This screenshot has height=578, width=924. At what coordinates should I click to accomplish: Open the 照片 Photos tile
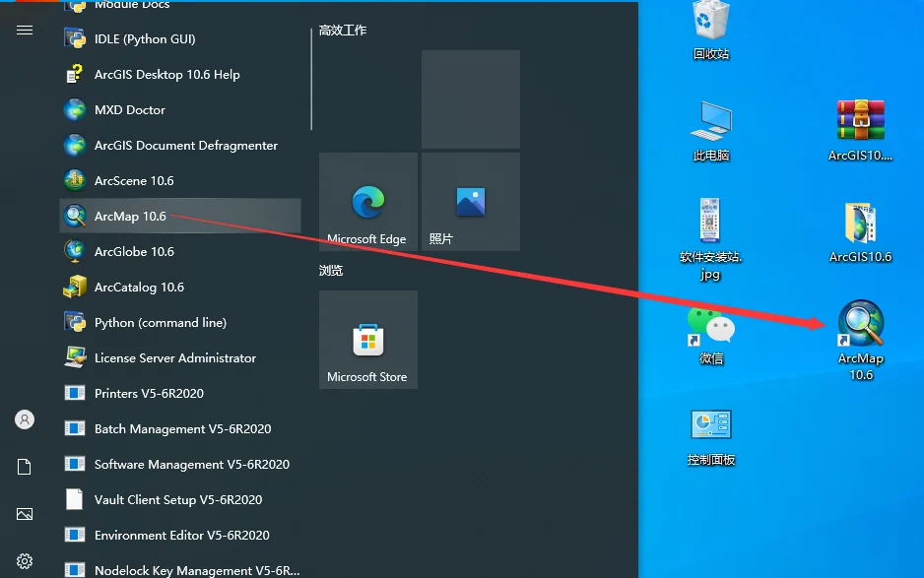coord(471,202)
